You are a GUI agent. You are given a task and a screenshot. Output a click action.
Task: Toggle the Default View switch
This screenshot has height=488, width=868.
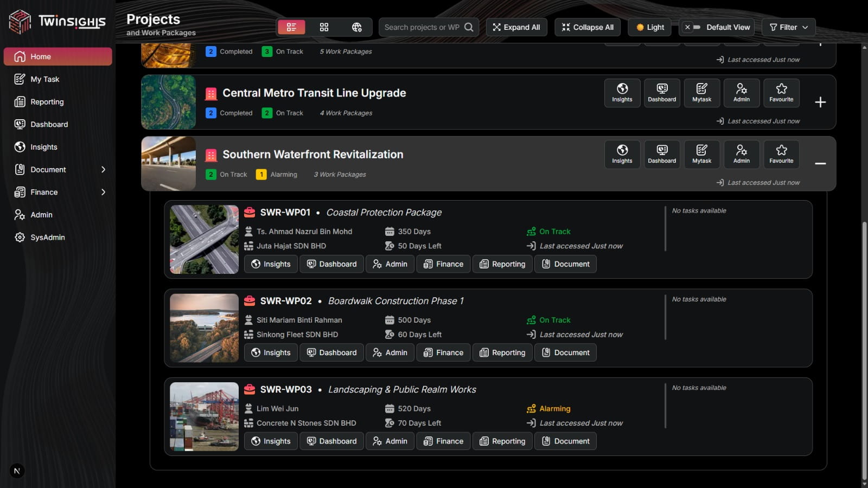[692, 27]
